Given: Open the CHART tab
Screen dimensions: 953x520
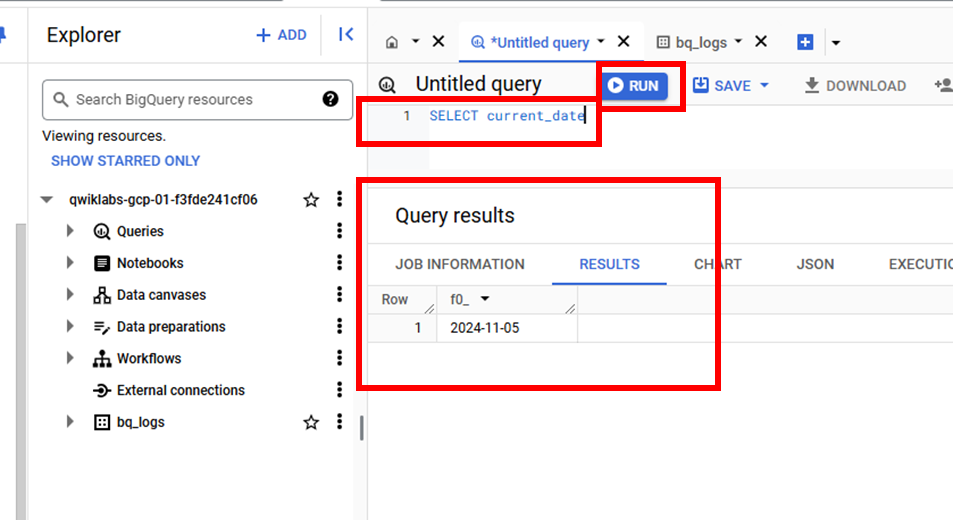Looking at the screenshot, I should pyautogui.click(x=718, y=264).
